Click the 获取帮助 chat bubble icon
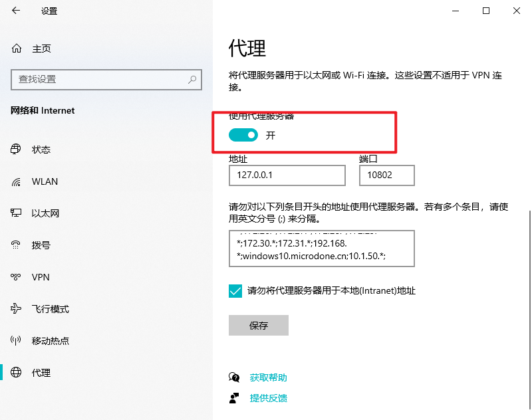Screen dimensions: 532x420 [x=234, y=377]
